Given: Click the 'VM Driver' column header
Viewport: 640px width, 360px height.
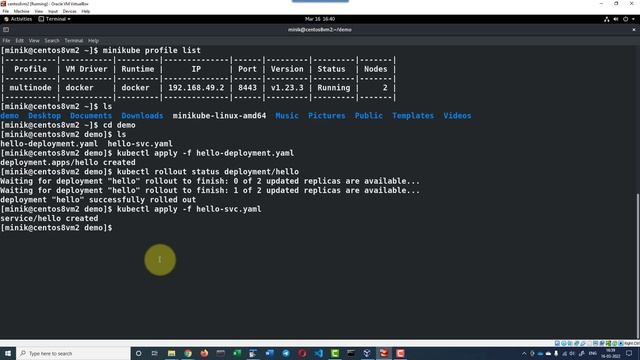Looking at the screenshot, I should pyautogui.click(x=86, y=69).
